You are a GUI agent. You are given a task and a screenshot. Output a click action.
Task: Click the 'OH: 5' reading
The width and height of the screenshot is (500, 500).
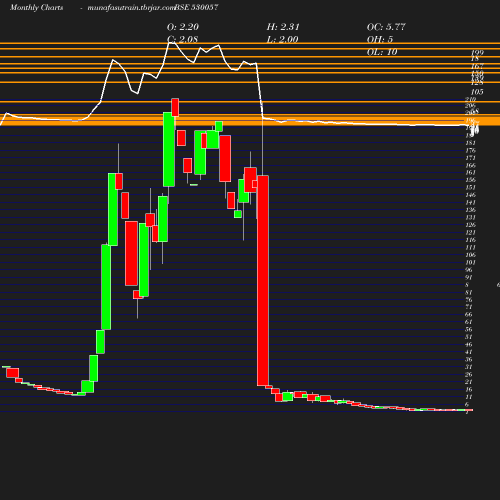(380, 39)
